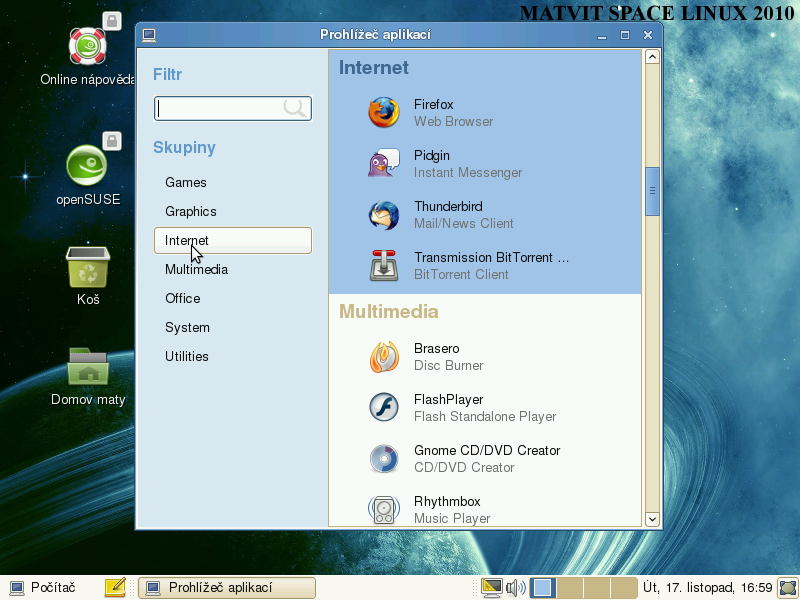Click the volume speaker icon in the tray

click(515, 588)
